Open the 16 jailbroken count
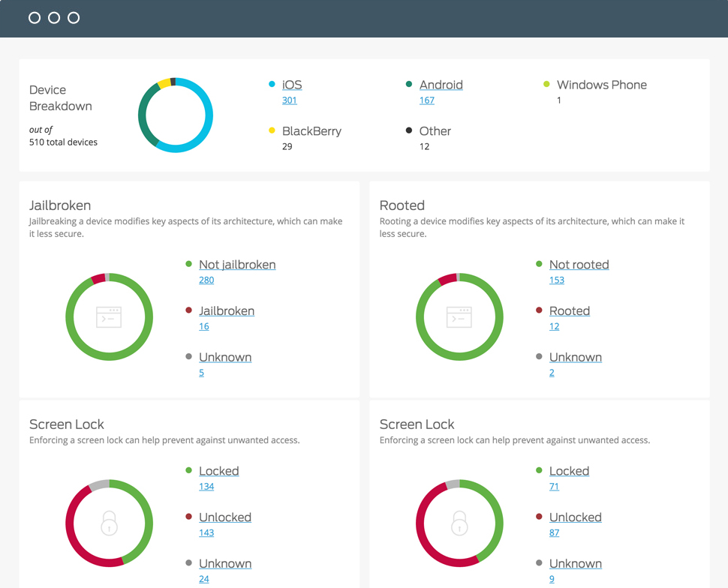 204,326
